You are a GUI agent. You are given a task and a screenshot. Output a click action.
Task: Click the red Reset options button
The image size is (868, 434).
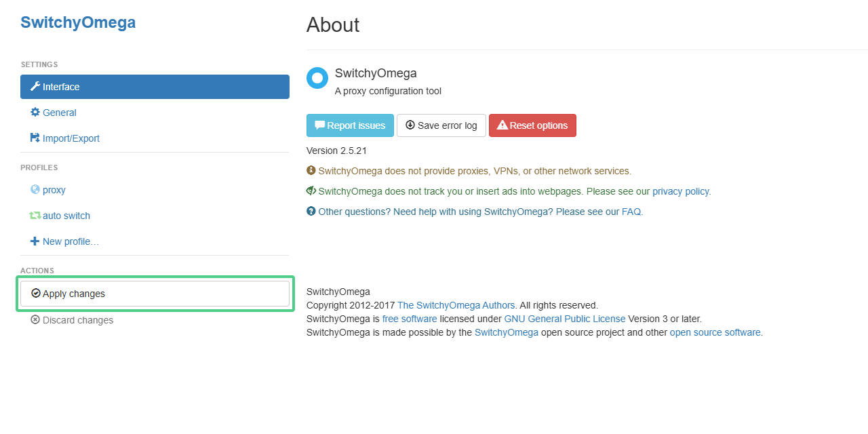[532, 125]
